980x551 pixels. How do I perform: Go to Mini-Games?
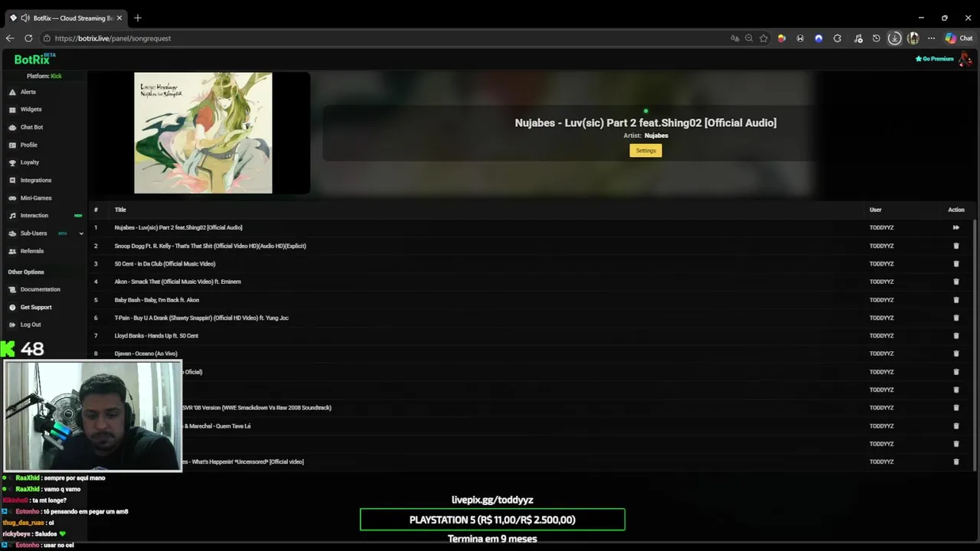point(35,198)
